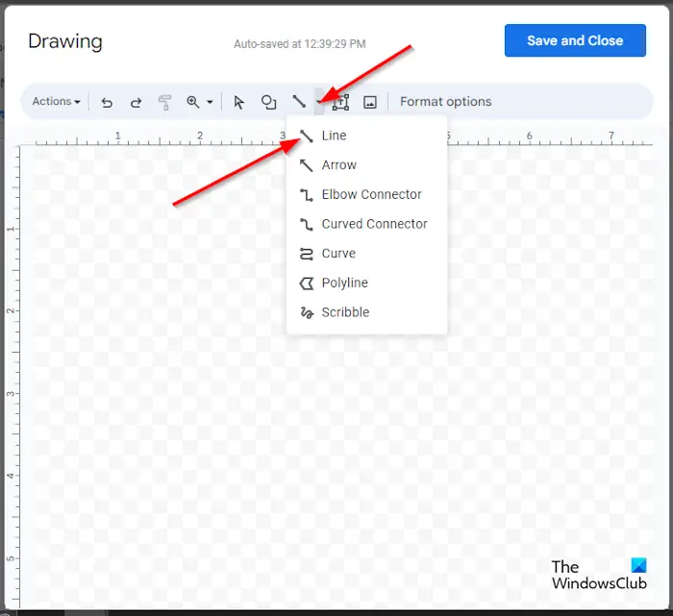The image size is (673, 616).
Task: Click the Undo icon
Action: pos(107,102)
